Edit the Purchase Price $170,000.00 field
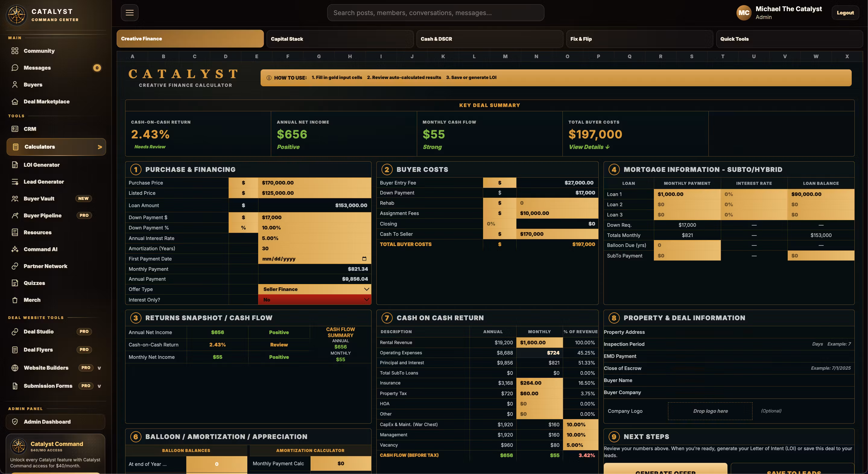This screenshot has height=474, width=868. (x=315, y=183)
